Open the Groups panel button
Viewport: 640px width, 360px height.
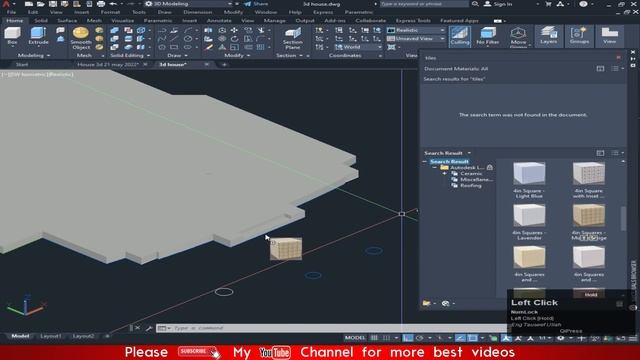pos(579,36)
